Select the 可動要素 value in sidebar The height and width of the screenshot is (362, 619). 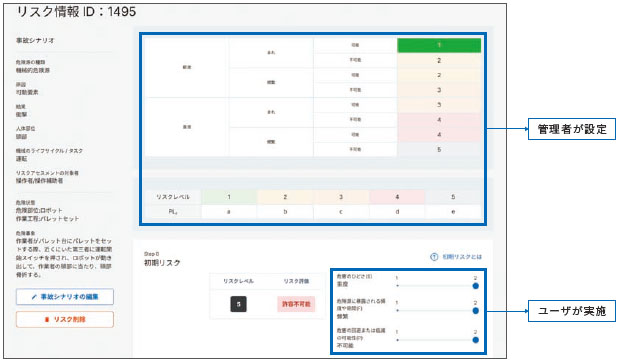tap(27, 92)
